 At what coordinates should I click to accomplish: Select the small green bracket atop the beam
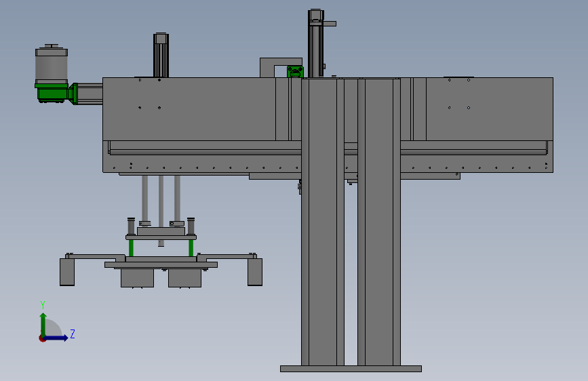[295, 72]
